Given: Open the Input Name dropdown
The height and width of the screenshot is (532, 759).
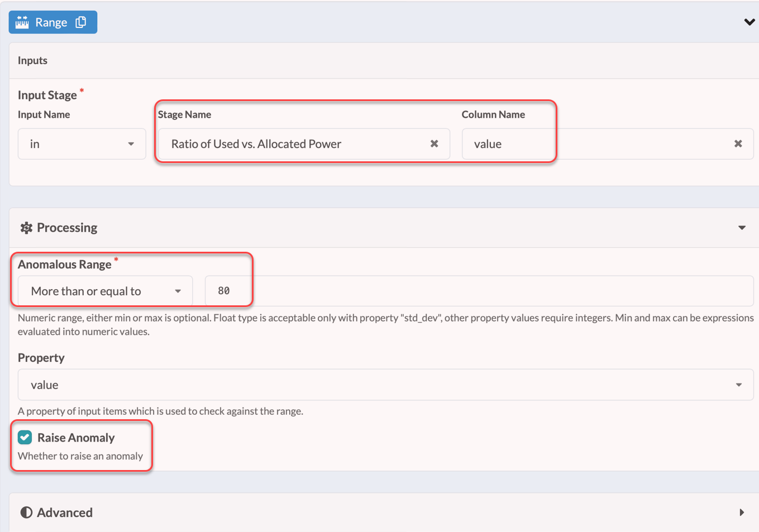Looking at the screenshot, I should 82,144.
